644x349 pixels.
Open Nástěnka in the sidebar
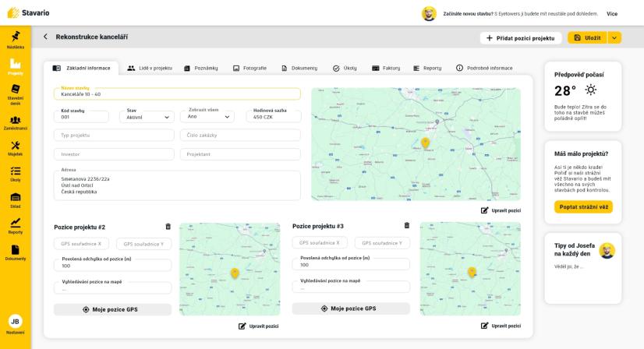pos(15,40)
